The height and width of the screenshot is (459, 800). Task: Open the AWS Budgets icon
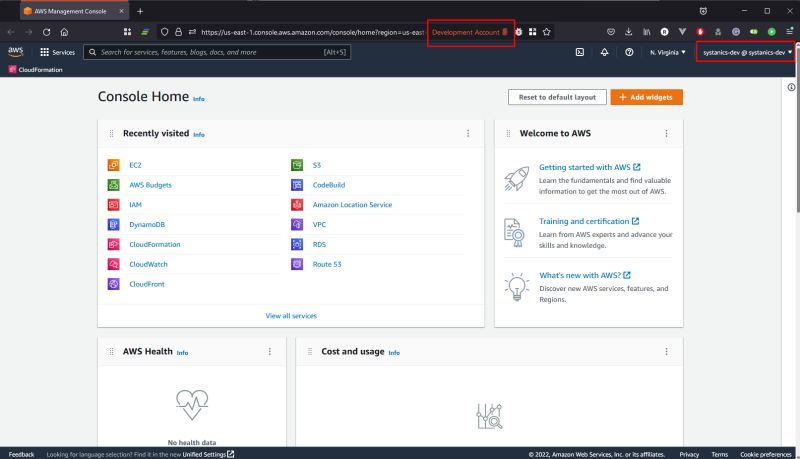click(x=113, y=185)
